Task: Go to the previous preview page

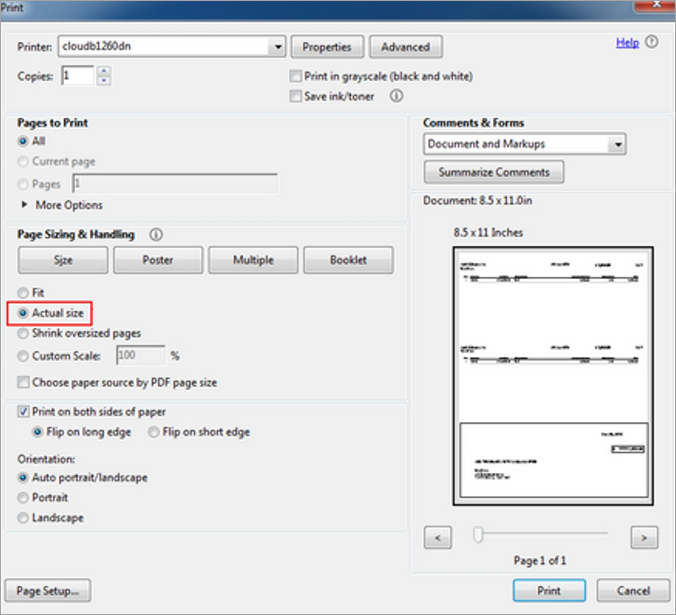Action: [x=438, y=537]
